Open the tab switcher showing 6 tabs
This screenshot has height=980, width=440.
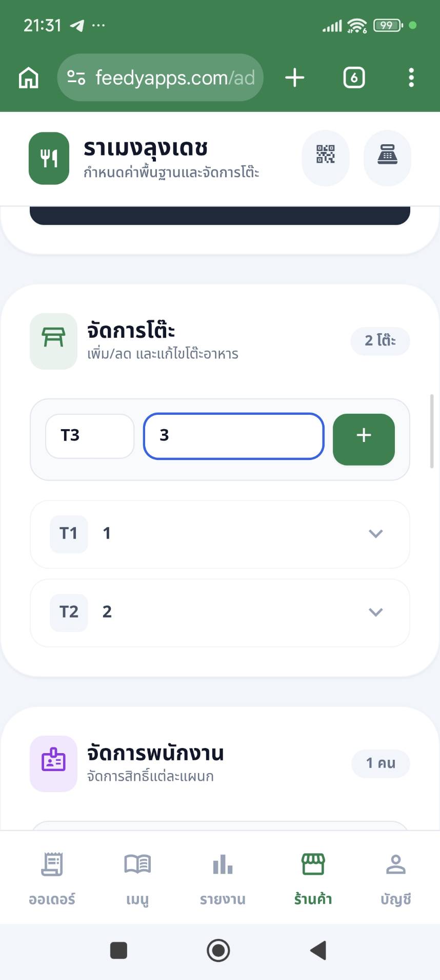pos(354,78)
